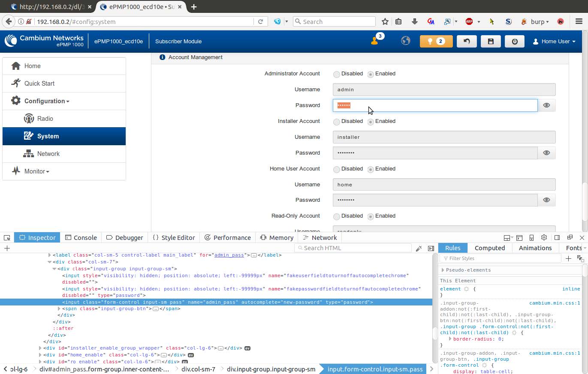Open the Home User dropdown menu

[554, 42]
